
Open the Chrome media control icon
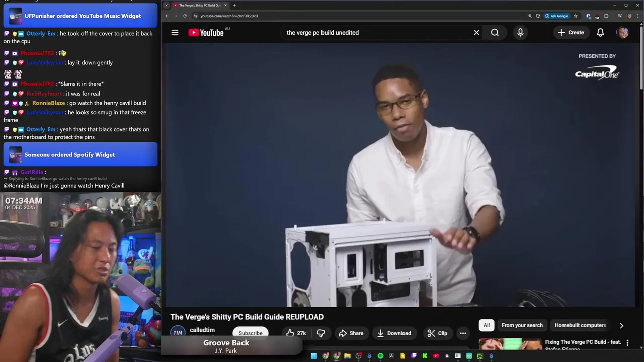(620, 16)
